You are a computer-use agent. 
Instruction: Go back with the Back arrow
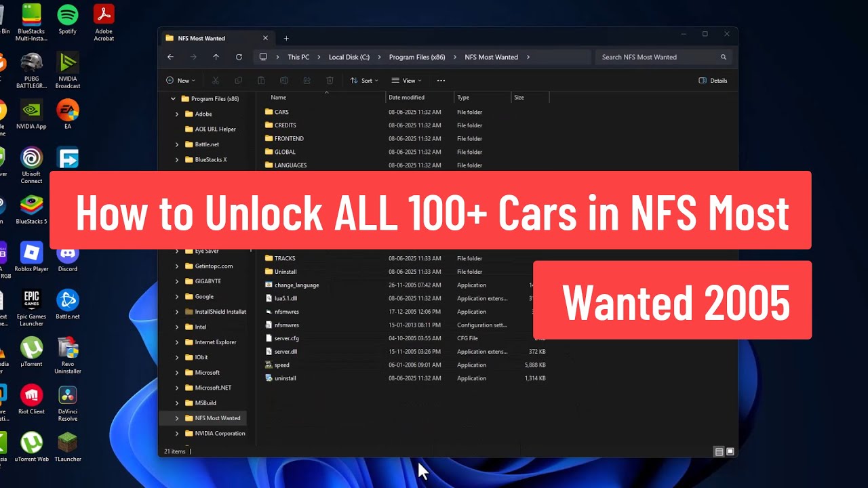(x=170, y=57)
